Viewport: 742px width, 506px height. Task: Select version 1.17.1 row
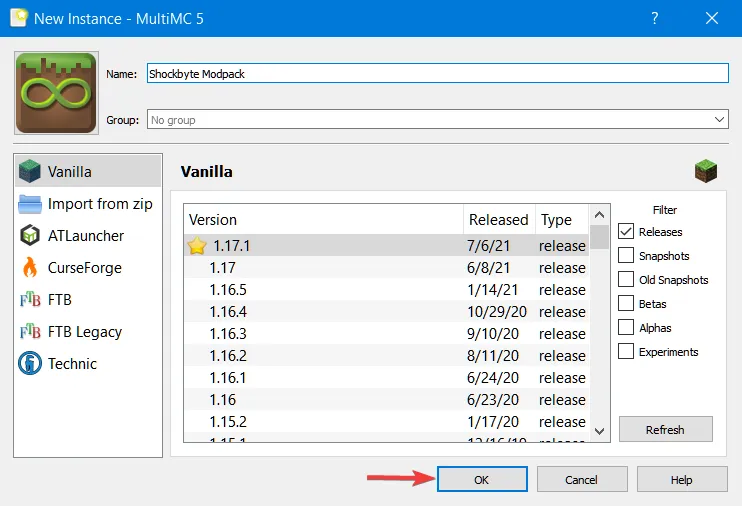click(386, 246)
